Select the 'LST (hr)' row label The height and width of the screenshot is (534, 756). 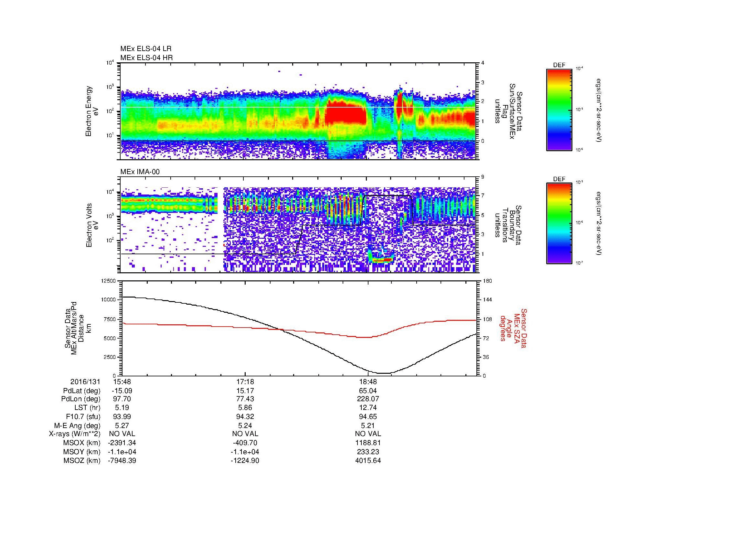pos(87,408)
